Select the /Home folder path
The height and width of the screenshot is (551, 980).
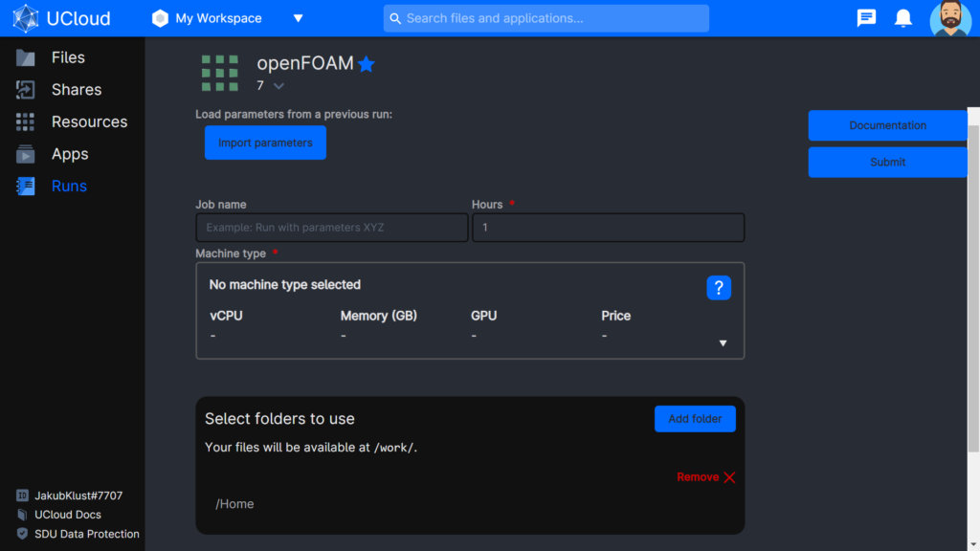click(235, 503)
